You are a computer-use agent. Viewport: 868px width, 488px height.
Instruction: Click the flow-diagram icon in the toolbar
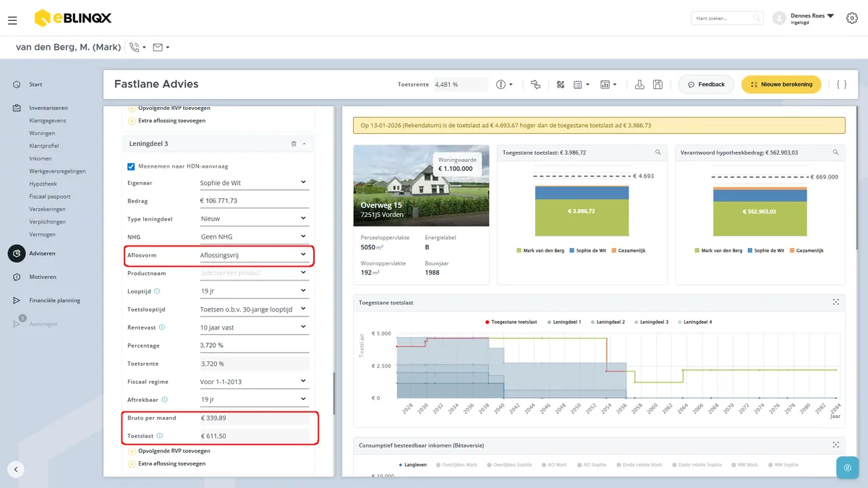(x=535, y=85)
